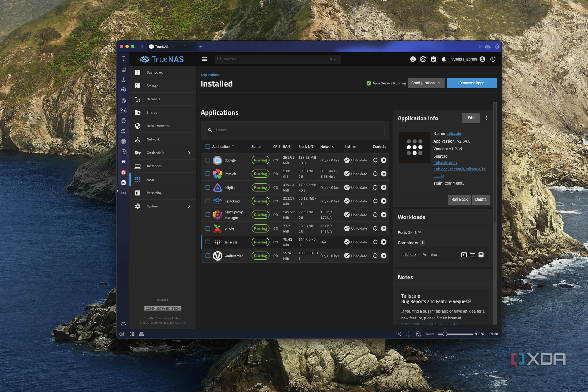Open the alerts bell

(x=444, y=59)
